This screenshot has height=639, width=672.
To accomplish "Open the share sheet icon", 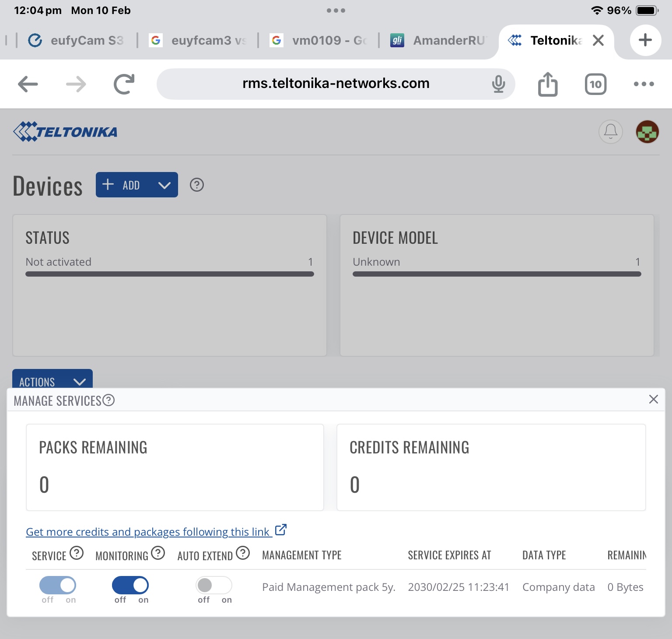I will point(548,84).
